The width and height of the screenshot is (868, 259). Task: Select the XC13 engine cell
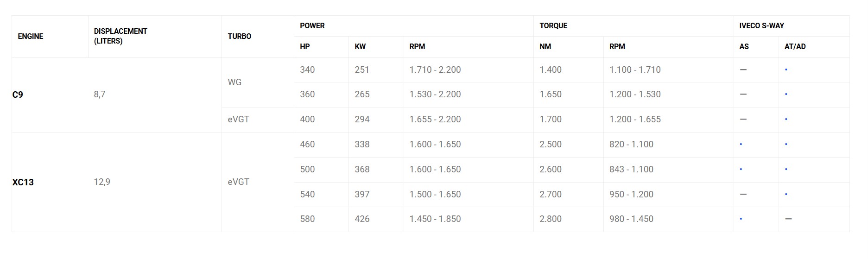23,182
